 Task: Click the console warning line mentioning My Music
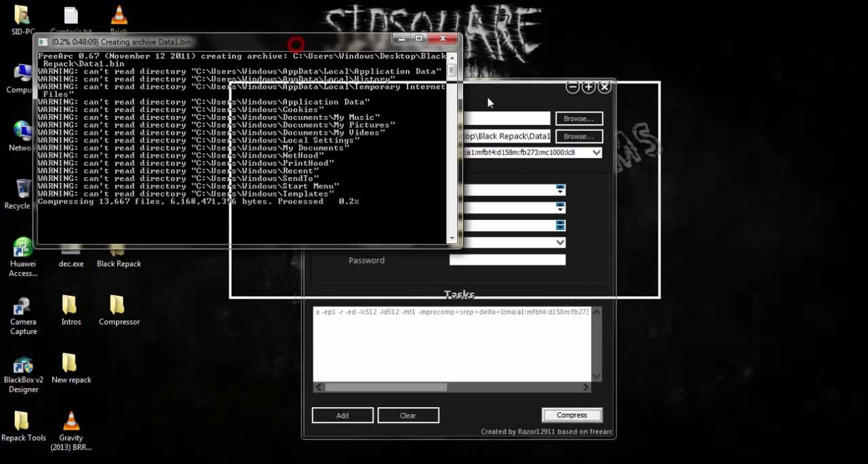point(209,117)
